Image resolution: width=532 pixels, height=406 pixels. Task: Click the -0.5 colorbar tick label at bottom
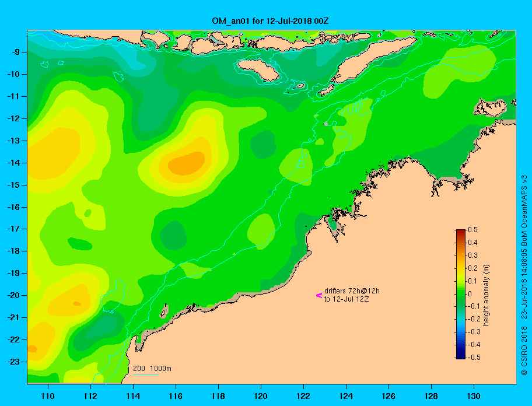click(474, 358)
